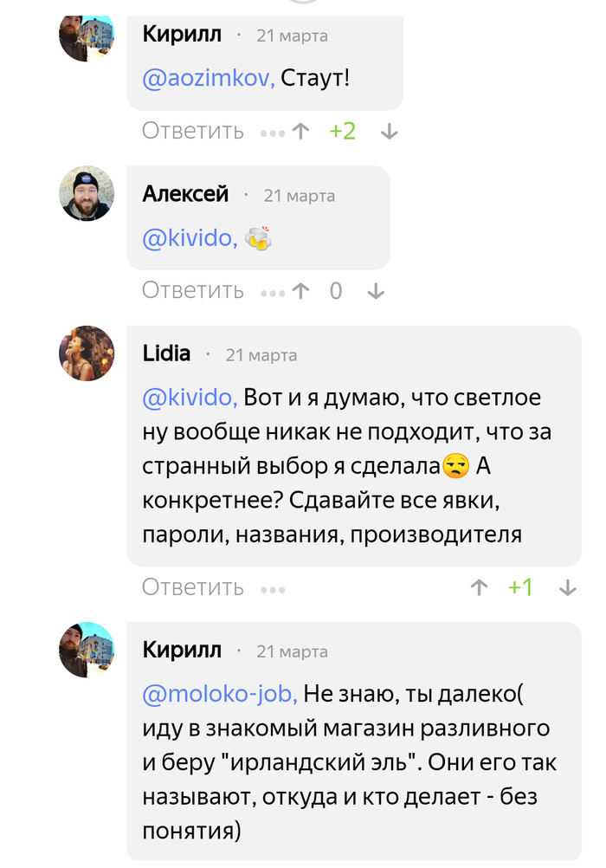Click the Lidia username
The height and width of the screenshot is (868, 606).
pyautogui.click(x=166, y=353)
